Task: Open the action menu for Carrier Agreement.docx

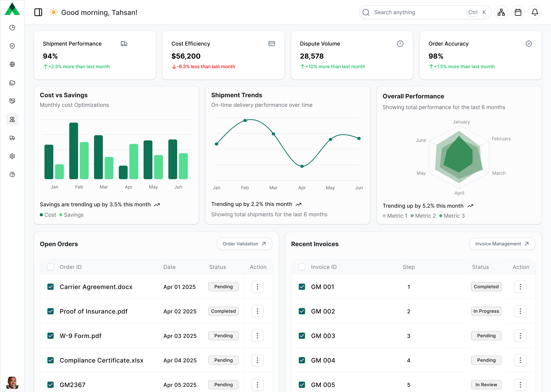Action: click(257, 287)
